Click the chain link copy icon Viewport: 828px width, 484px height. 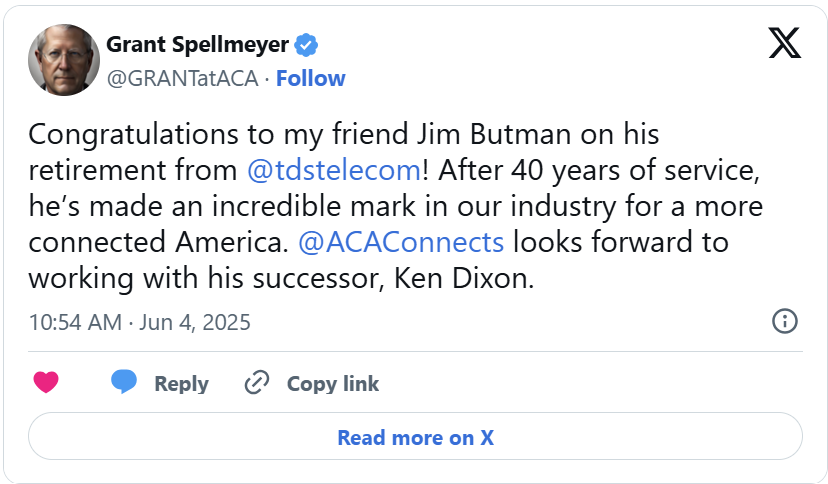click(258, 383)
